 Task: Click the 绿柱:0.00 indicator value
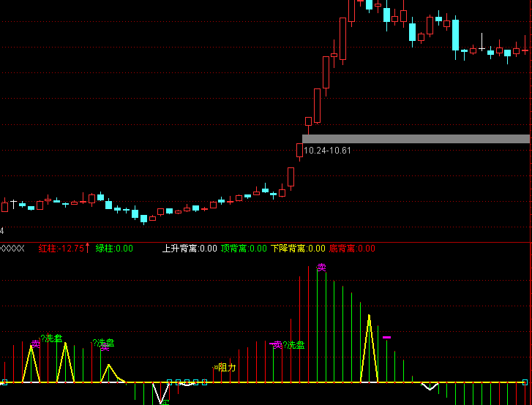114,249
